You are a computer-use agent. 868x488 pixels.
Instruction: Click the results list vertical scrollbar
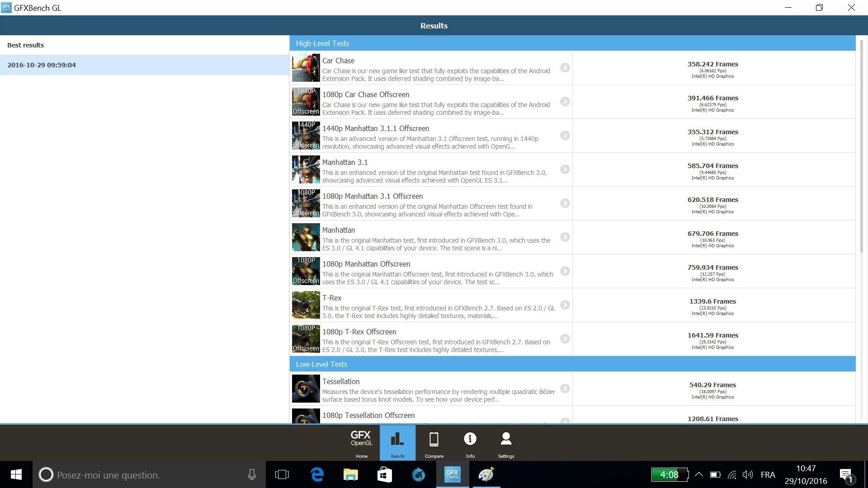coord(861,147)
